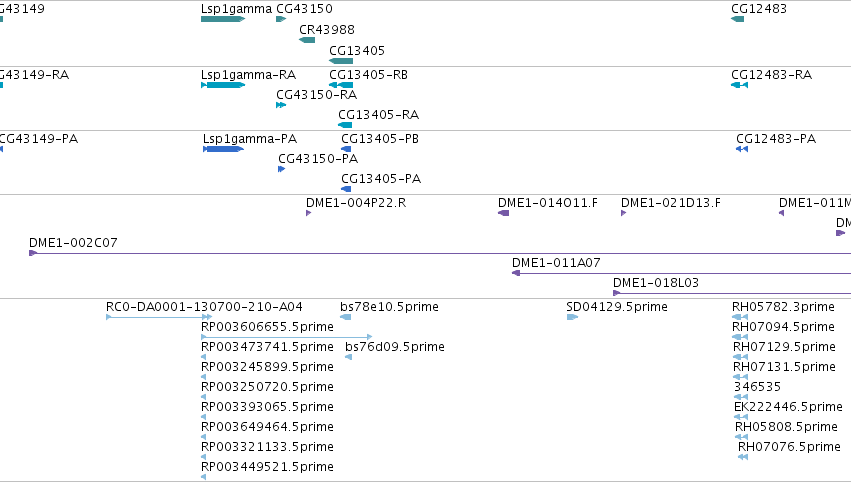Select the Lsp1gamma-RA transcript
This screenshot has height=482, width=851.
pos(223,85)
